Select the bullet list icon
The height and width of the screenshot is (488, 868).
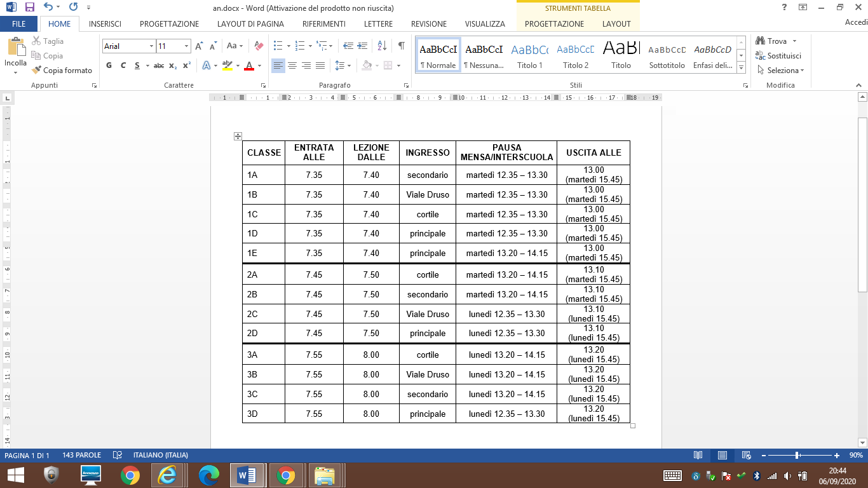click(x=278, y=46)
